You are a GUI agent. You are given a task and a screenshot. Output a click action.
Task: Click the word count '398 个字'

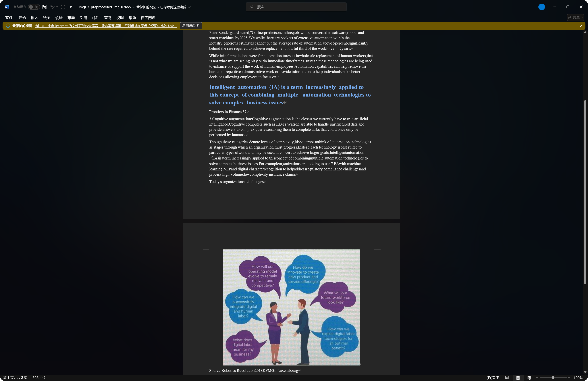pos(39,378)
